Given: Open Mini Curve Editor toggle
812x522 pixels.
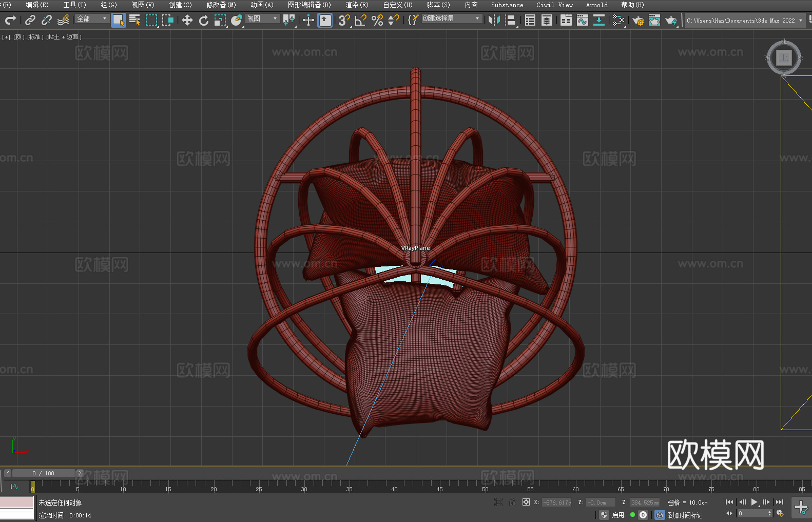Looking at the screenshot, I should (14, 486).
